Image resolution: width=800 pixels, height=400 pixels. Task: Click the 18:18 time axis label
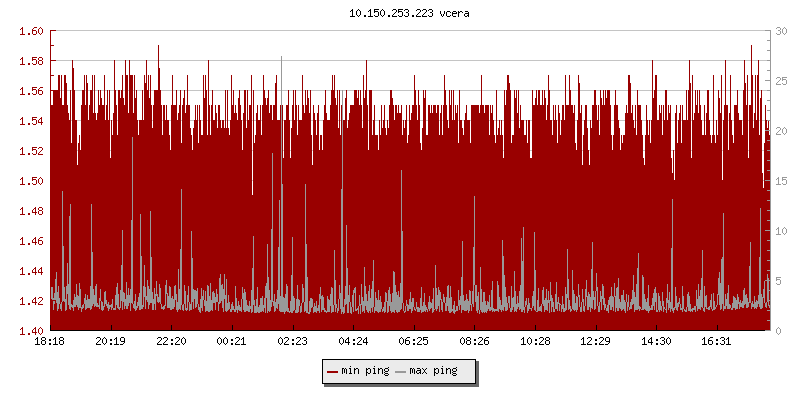click(50, 342)
